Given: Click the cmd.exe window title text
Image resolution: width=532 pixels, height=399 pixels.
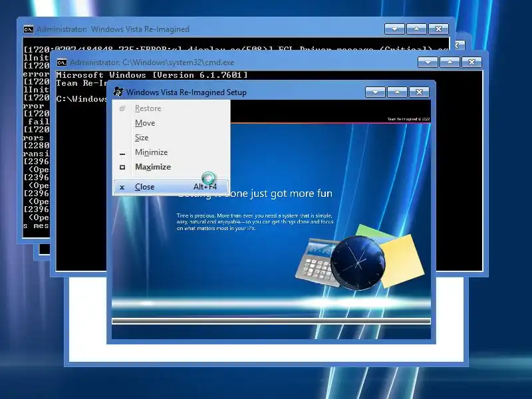Looking at the screenshot, I should pyautogui.click(x=152, y=63).
